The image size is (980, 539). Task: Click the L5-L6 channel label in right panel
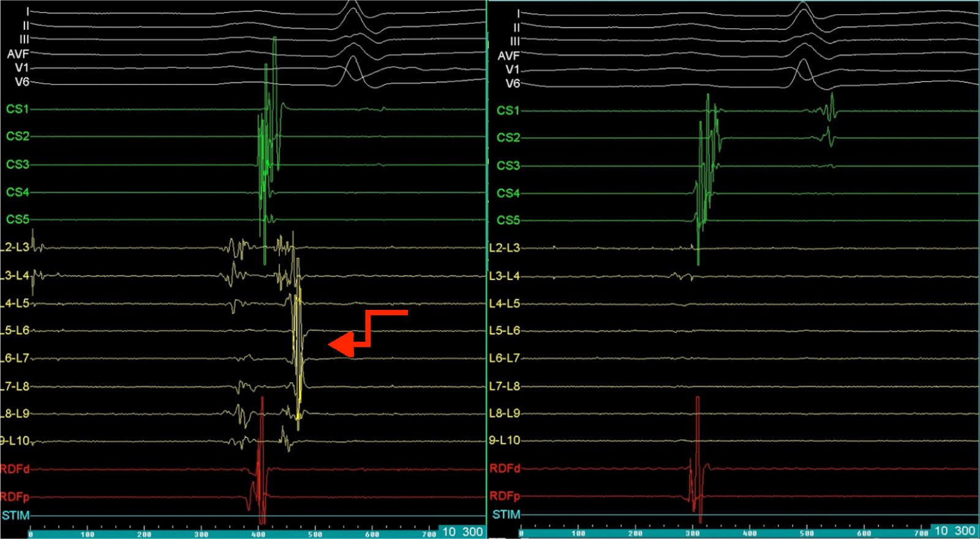[x=504, y=331]
